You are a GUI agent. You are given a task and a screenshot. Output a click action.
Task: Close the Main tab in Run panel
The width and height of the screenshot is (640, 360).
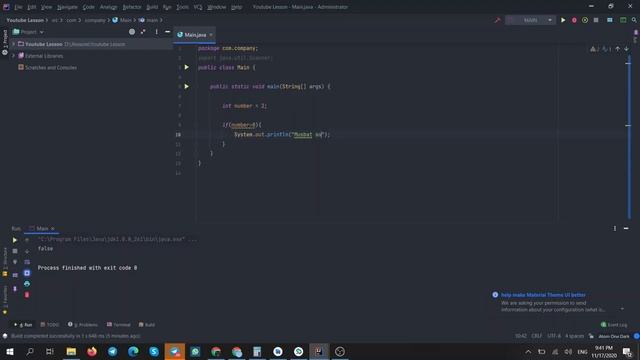click(x=53, y=229)
